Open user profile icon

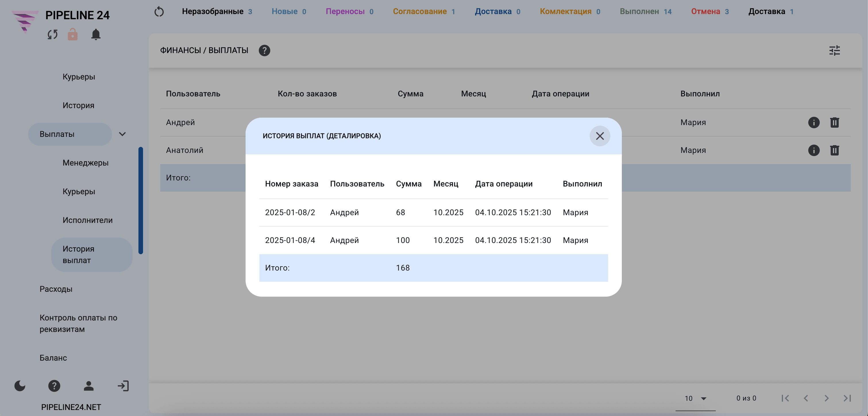(89, 386)
